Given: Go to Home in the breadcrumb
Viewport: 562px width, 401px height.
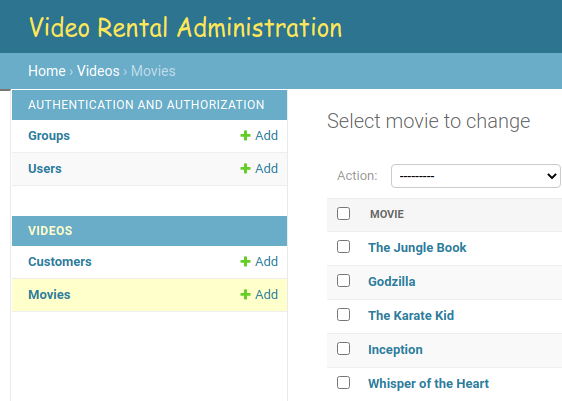Looking at the screenshot, I should (x=47, y=71).
